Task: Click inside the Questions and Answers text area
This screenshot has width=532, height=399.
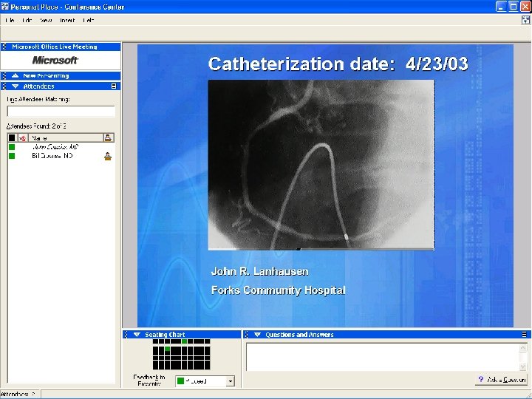Action: click(x=383, y=357)
